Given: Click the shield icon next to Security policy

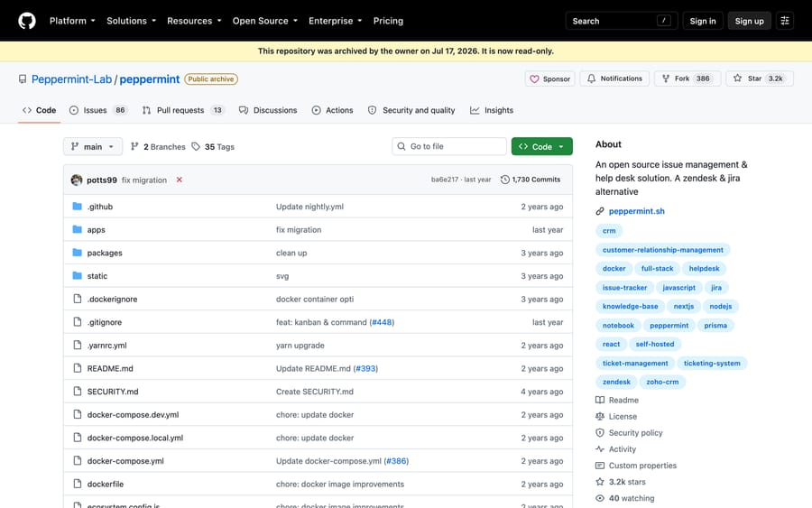Looking at the screenshot, I should click(600, 432).
